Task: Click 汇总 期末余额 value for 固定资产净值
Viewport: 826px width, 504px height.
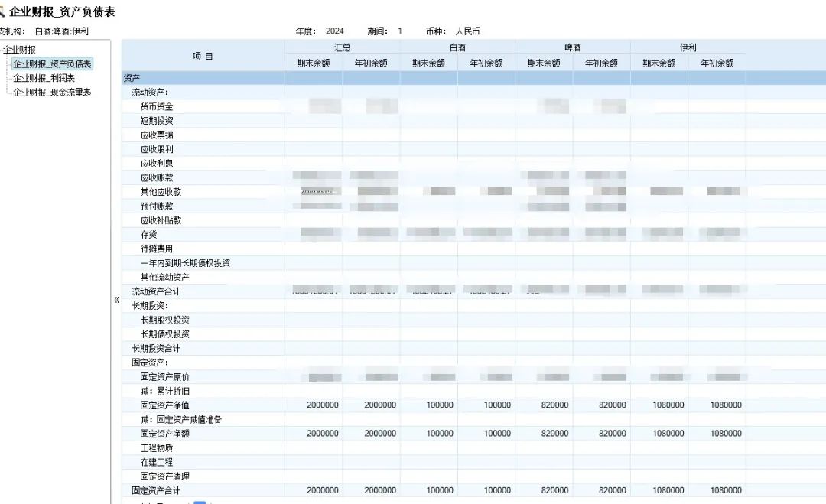Action: 322,405
